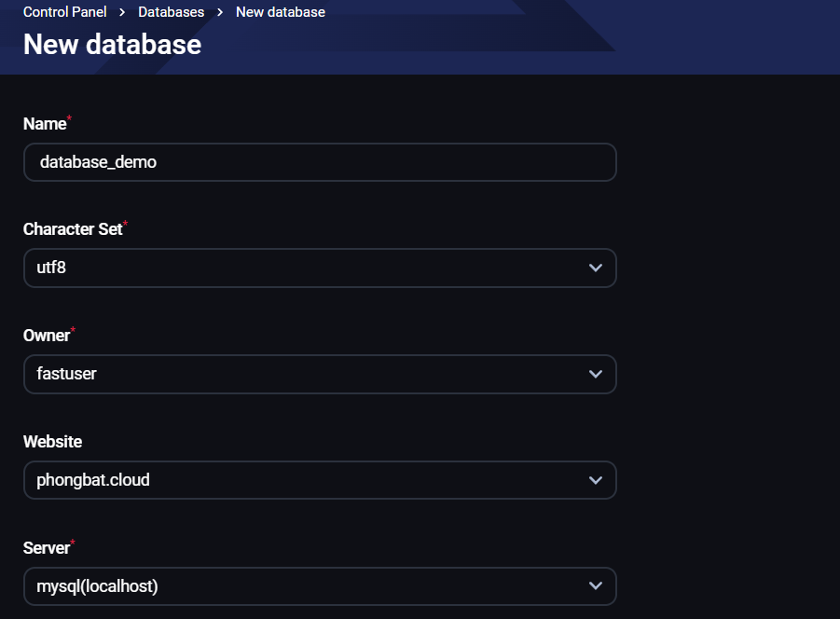Open the Website dropdown showing phongbat.cloud
This screenshot has width=840, height=619.
coord(308,480)
